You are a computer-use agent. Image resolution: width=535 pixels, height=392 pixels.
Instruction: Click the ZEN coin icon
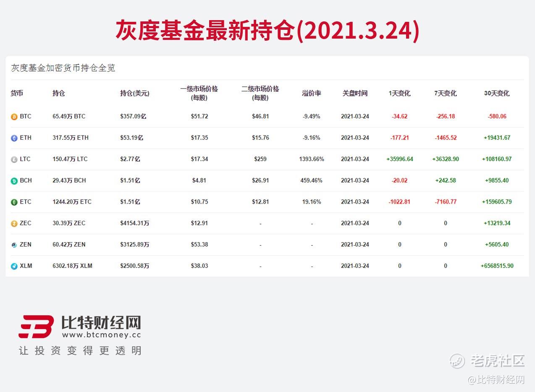click(14, 245)
